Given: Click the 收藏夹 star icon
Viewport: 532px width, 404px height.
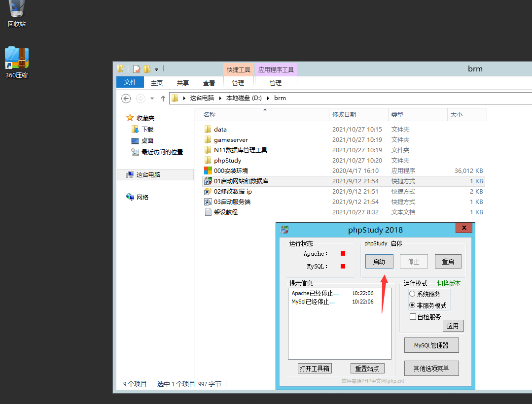Looking at the screenshot, I should (130, 118).
